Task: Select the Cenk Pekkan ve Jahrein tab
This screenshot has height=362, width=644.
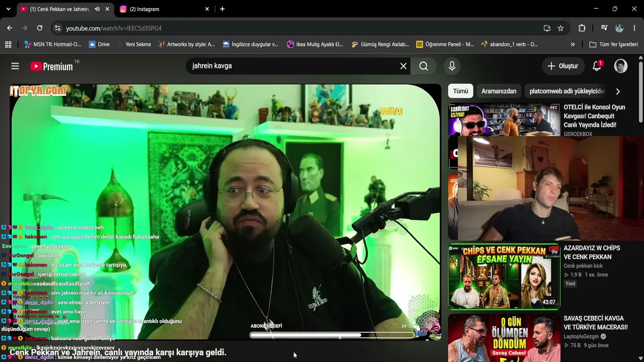Action: pos(60,9)
